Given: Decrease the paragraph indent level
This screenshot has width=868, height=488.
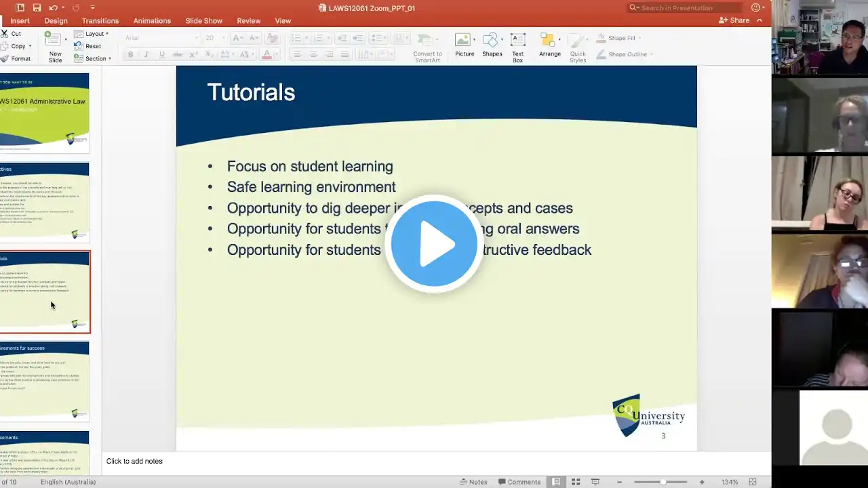Looking at the screenshot, I should [x=342, y=38].
